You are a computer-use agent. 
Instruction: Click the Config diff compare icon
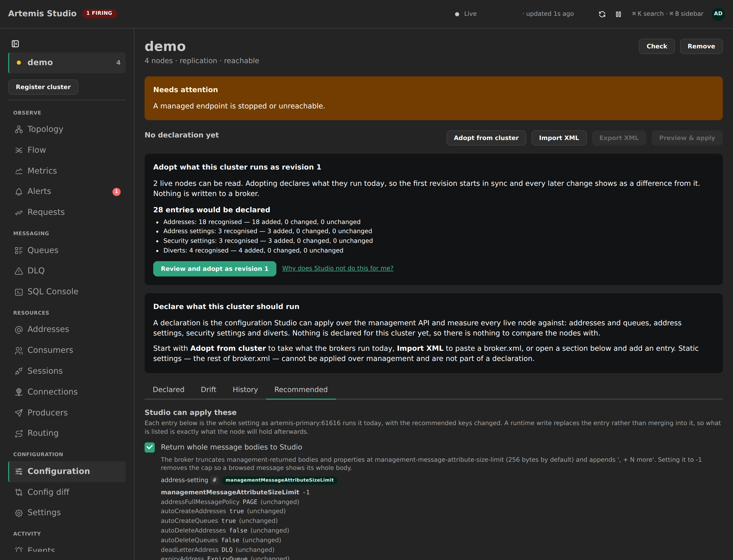tap(19, 492)
